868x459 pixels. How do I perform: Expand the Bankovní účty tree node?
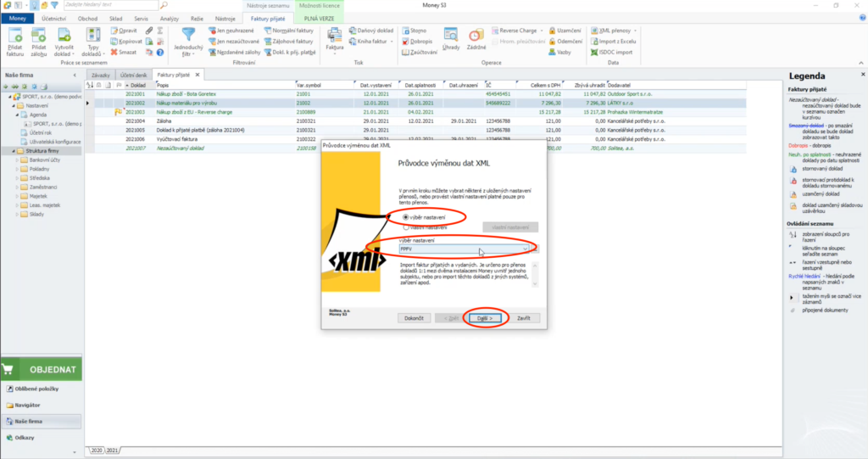coord(17,160)
